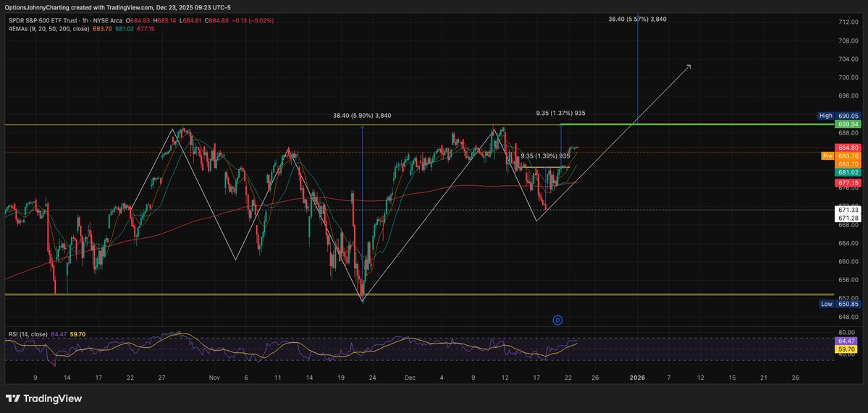This screenshot has height=413, width=868.
Task: Click purple 64.47 label on RSI axis
Action: 846,342
